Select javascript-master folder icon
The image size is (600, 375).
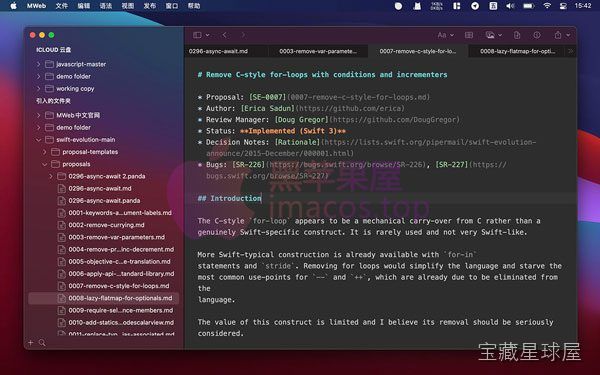[49, 64]
